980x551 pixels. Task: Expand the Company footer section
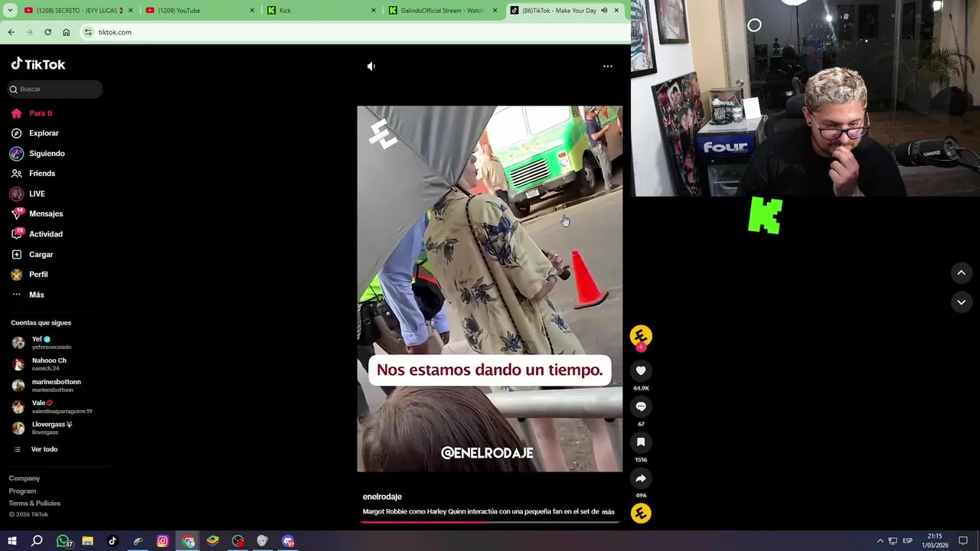point(24,478)
